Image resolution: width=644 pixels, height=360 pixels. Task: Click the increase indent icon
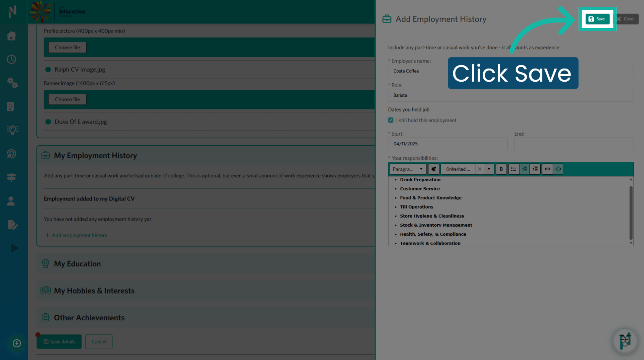coord(535,169)
